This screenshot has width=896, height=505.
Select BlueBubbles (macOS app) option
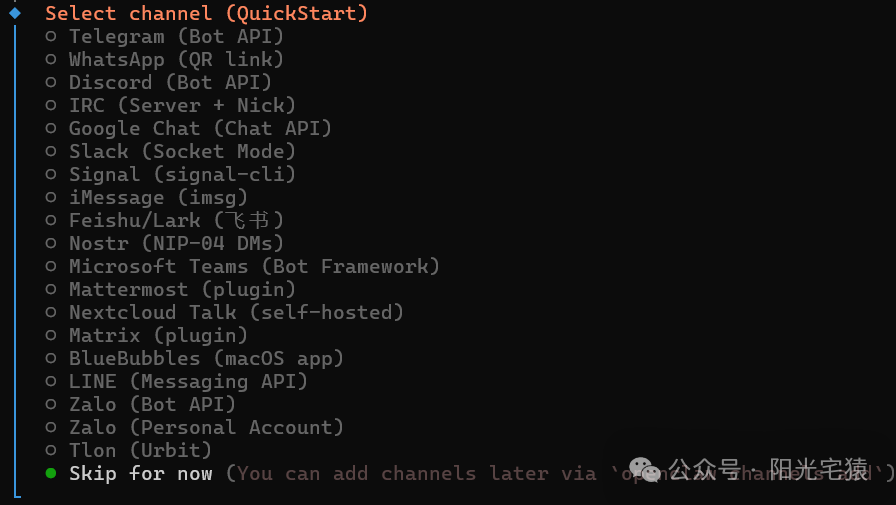(x=194, y=358)
